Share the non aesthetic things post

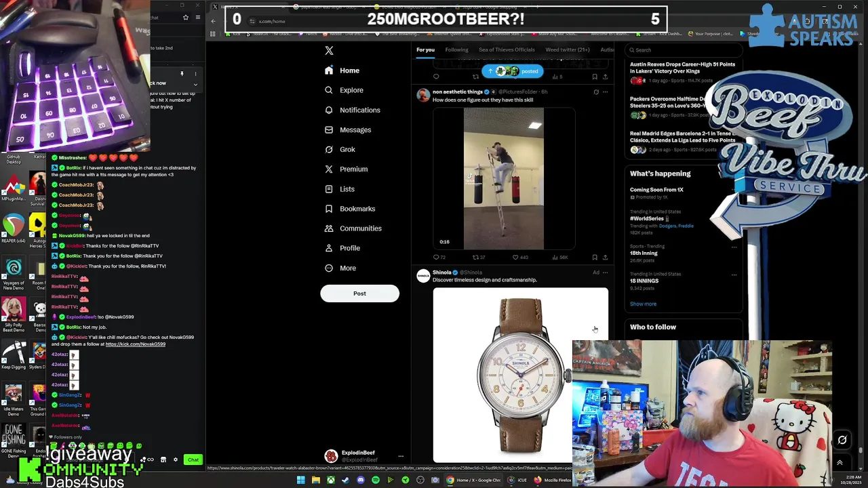click(x=605, y=258)
